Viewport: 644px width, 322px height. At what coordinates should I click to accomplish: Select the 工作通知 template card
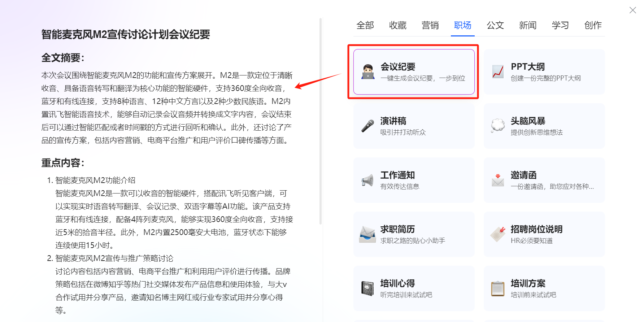click(414, 180)
